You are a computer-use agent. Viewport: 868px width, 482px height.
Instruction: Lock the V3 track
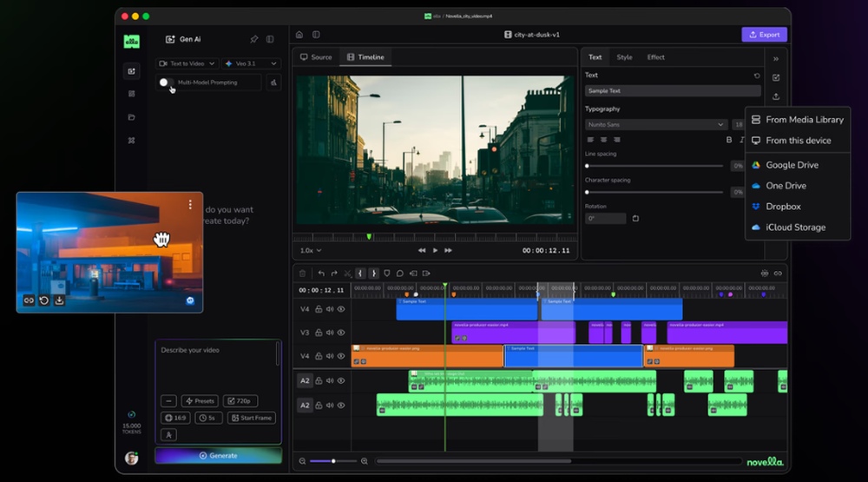[319, 333]
